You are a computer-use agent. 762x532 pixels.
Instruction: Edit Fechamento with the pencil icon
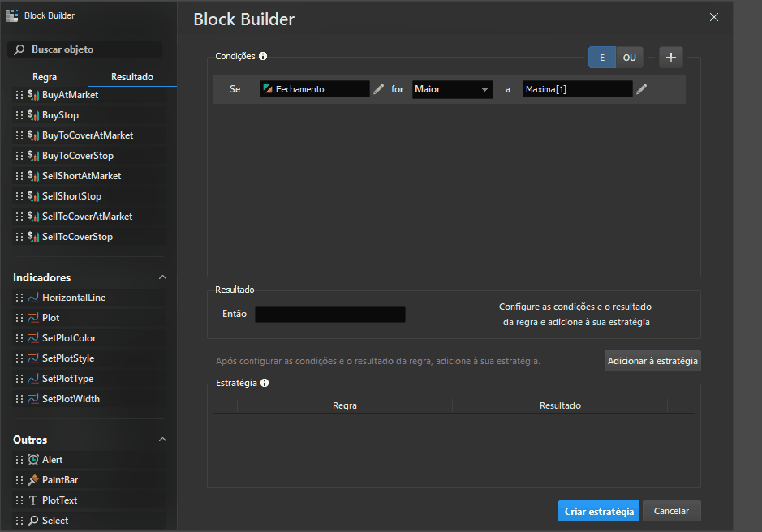pyautogui.click(x=379, y=89)
